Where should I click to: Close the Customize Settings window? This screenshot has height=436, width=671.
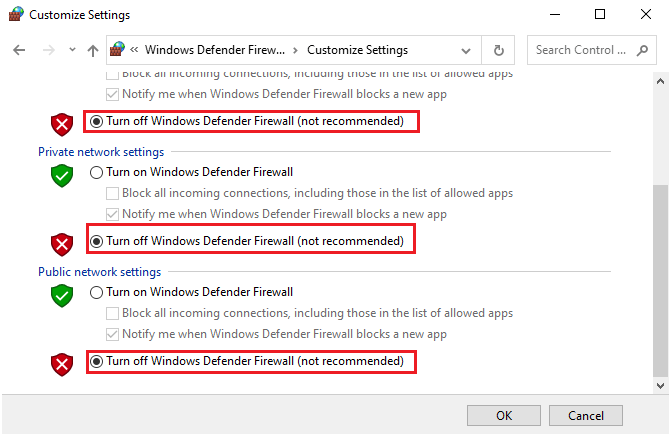coord(646,14)
